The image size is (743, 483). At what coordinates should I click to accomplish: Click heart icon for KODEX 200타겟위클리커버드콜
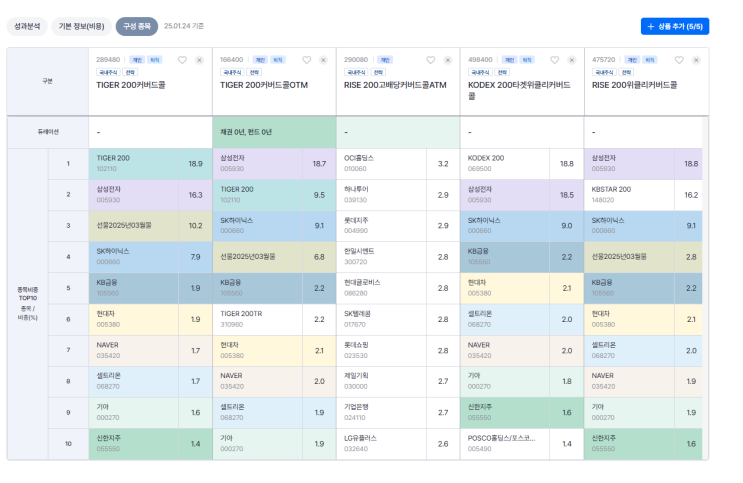click(x=555, y=60)
